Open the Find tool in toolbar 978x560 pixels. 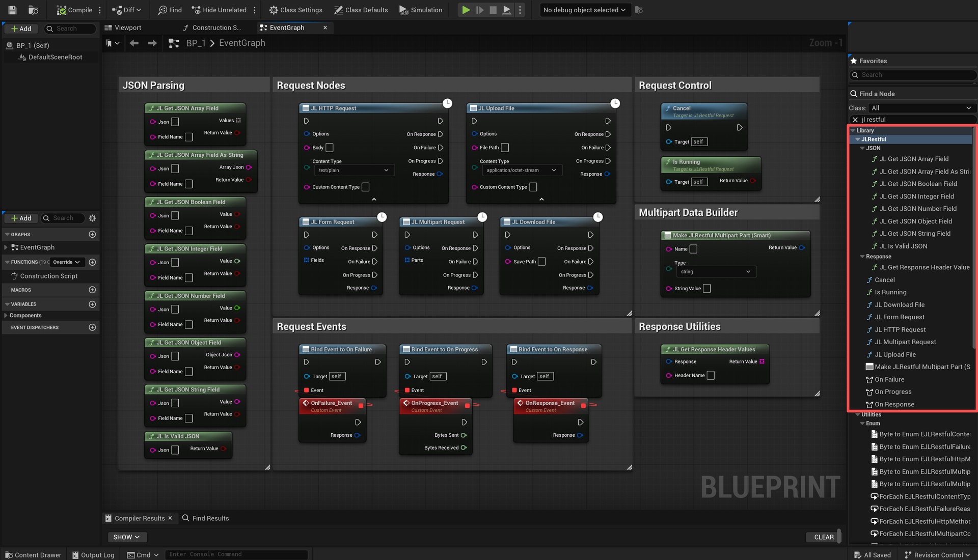pos(170,10)
